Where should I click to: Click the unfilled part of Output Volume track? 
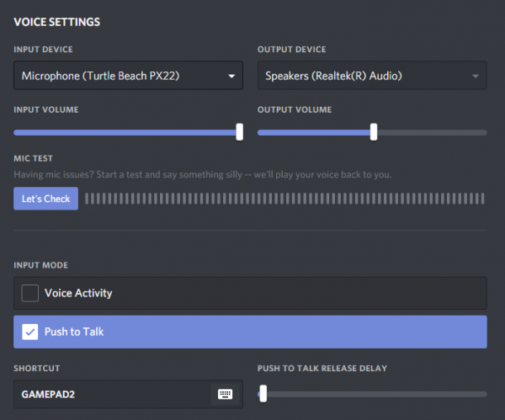click(432, 132)
